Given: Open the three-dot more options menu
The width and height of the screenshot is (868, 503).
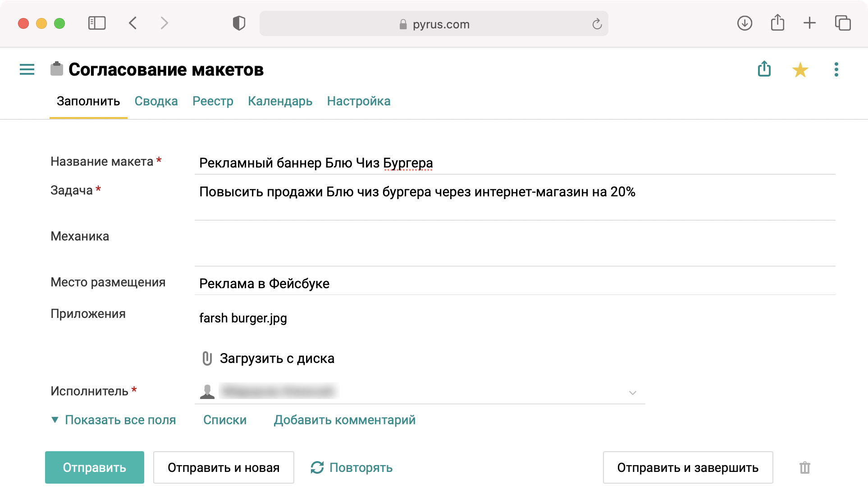Looking at the screenshot, I should coord(836,69).
